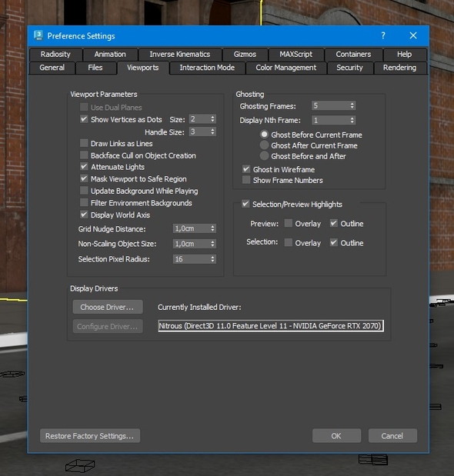Click the 3ds Max application icon
The height and width of the screenshot is (476, 454).
pyautogui.click(x=38, y=35)
